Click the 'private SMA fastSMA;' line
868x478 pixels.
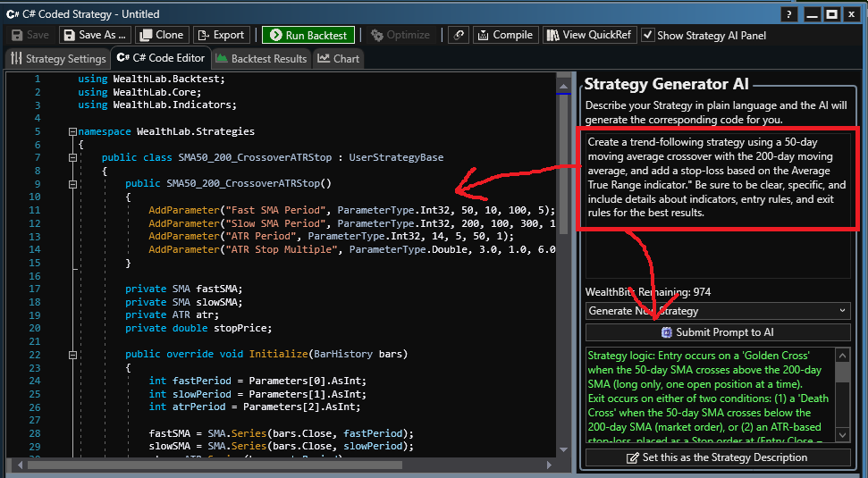pyautogui.click(x=184, y=289)
